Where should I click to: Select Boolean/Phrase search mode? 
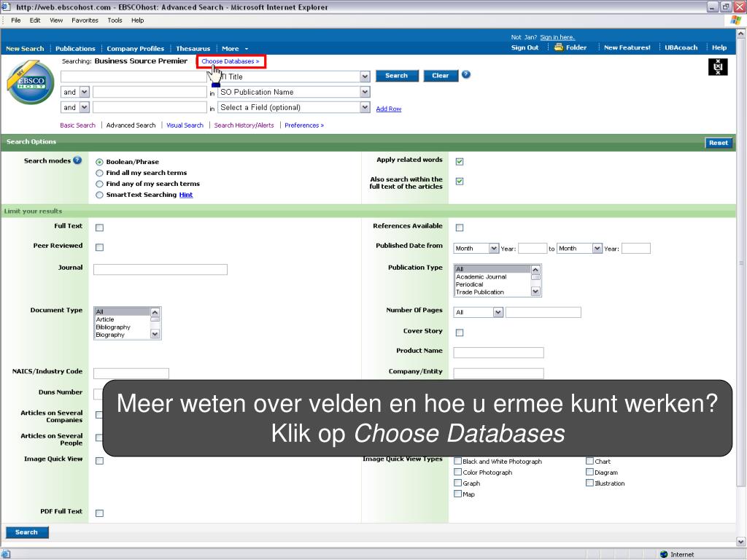point(99,162)
